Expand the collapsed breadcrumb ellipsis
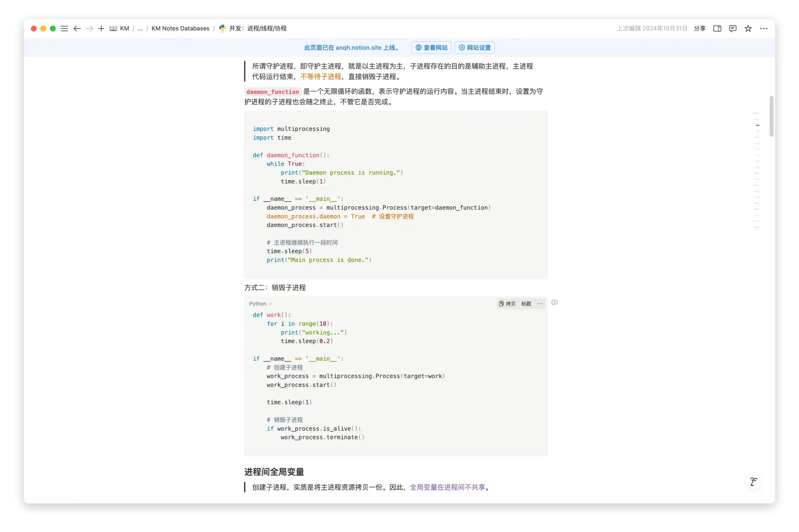 click(x=140, y=28)
